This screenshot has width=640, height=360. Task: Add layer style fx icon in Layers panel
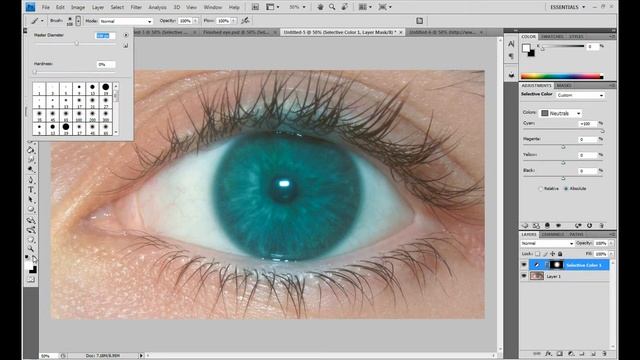(x=548, y=353)
